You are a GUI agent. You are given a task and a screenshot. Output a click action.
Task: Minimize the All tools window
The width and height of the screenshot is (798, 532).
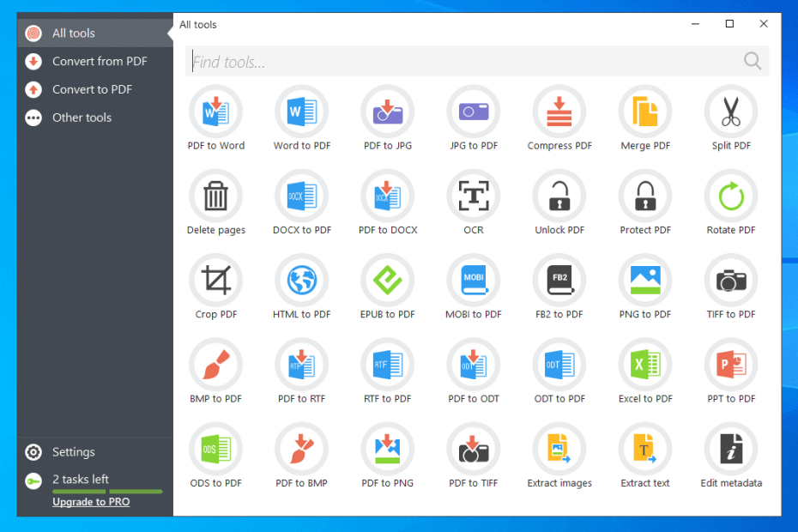[x=695, y=24]
